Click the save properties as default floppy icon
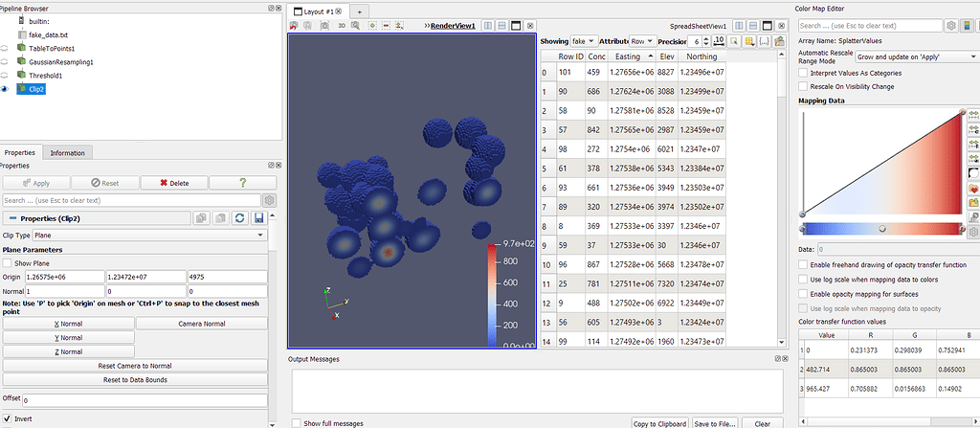Viewport: 980px width, 428px height. 258,217
